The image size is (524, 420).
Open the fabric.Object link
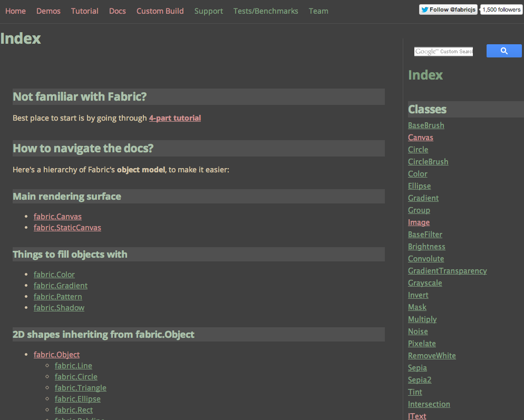pyautogui.click(x=56, y=355)
